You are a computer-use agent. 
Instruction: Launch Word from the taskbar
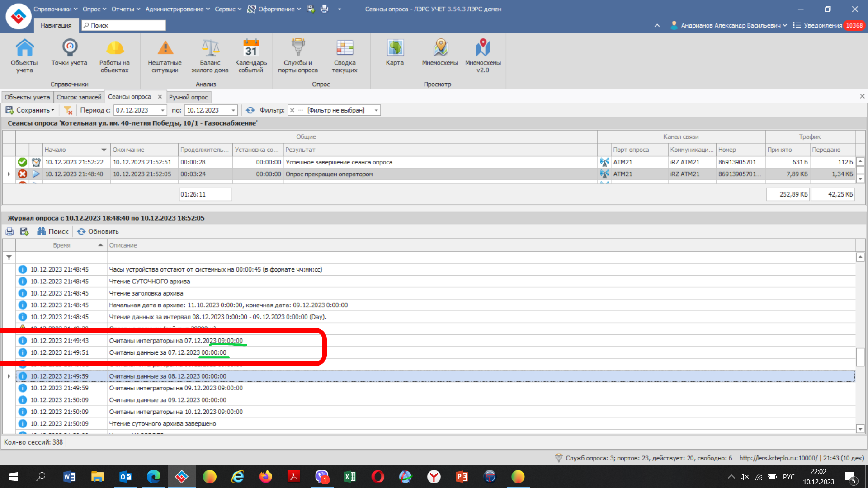(x=69, y=477)
